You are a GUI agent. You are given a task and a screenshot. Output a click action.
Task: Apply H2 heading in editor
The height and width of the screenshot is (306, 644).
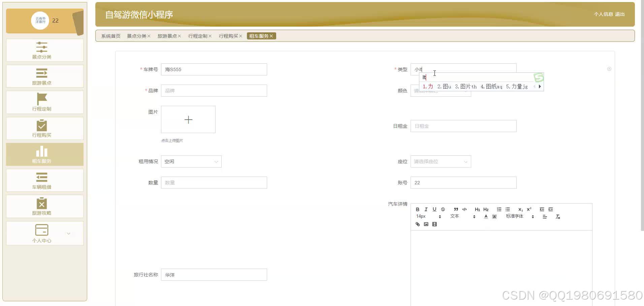(x=486, y=209)
